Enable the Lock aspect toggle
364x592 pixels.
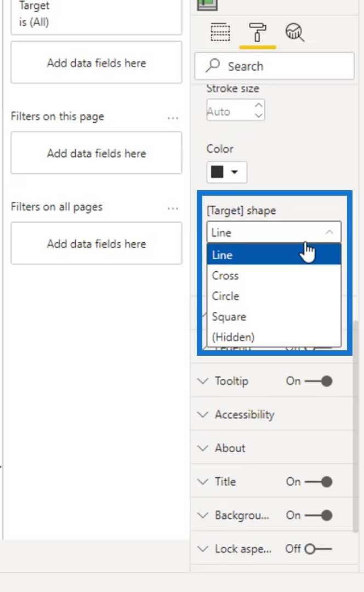[318, 549]
